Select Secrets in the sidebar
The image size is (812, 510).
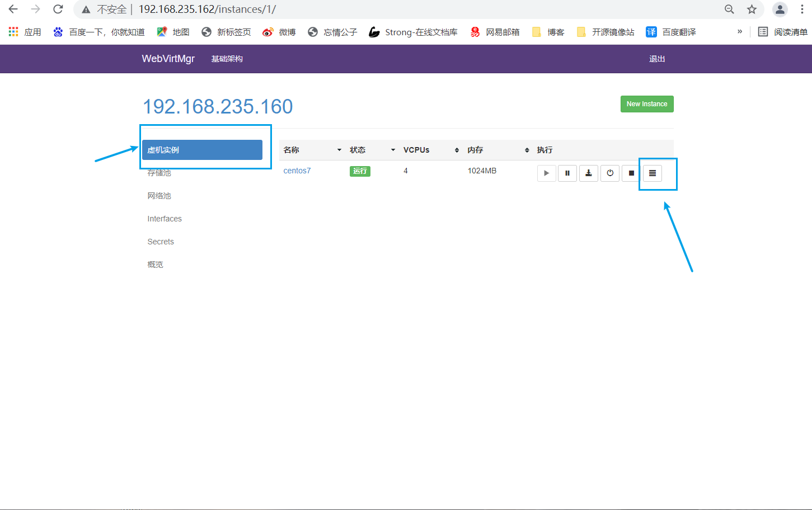161,242
